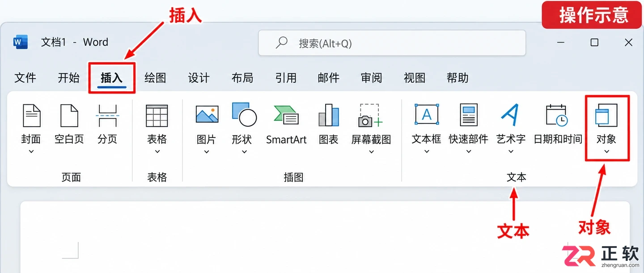Expand the 文本框 dropdown arrow
Image resolution: width=644 pixels, height=273 pixels.
[x=427, y=152]
